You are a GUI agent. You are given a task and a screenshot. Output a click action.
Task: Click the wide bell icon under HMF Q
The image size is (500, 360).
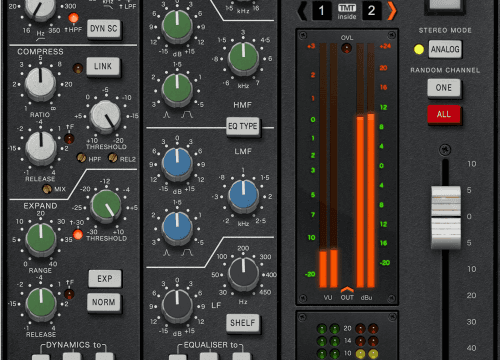187,115
